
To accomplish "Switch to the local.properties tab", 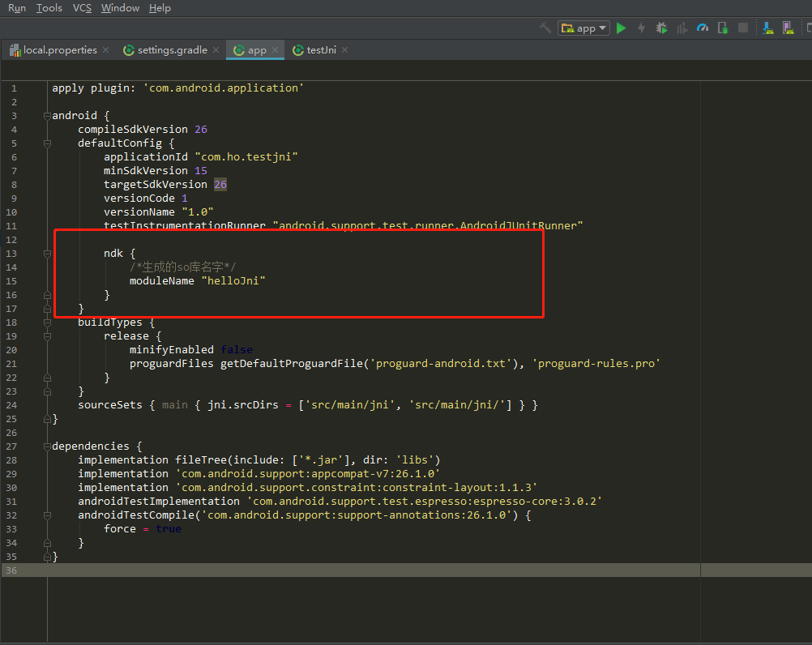I will pyautogui.click(x=59, y=50).
